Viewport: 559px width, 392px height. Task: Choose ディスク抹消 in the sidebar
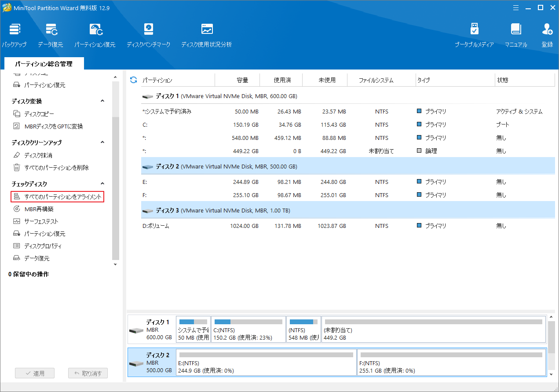click(33, 155)
